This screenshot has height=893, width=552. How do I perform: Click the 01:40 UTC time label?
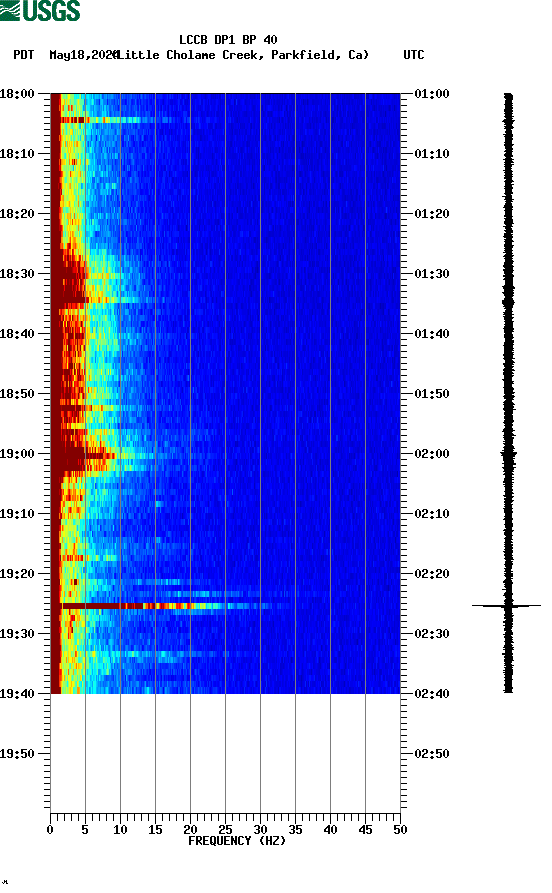[432, 333]
